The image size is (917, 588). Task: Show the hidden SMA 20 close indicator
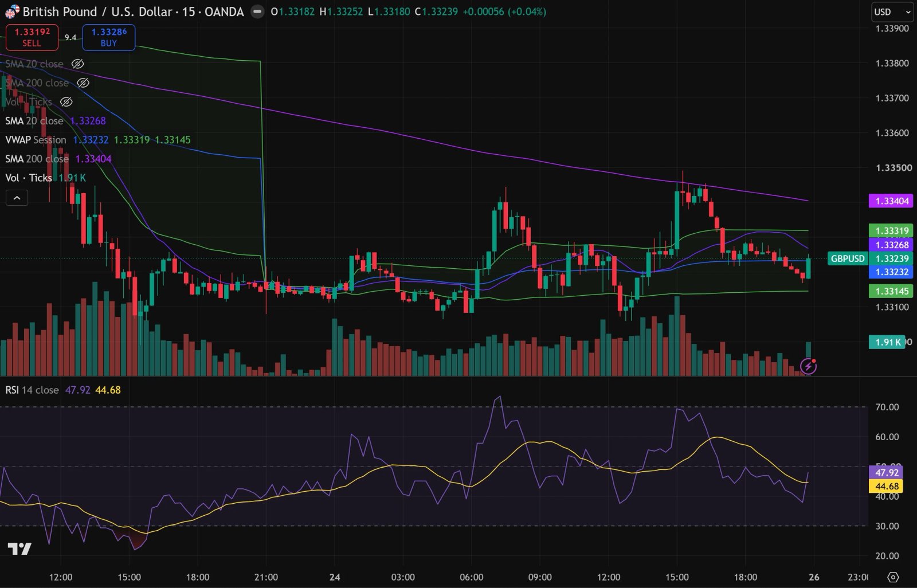[77, 64]
